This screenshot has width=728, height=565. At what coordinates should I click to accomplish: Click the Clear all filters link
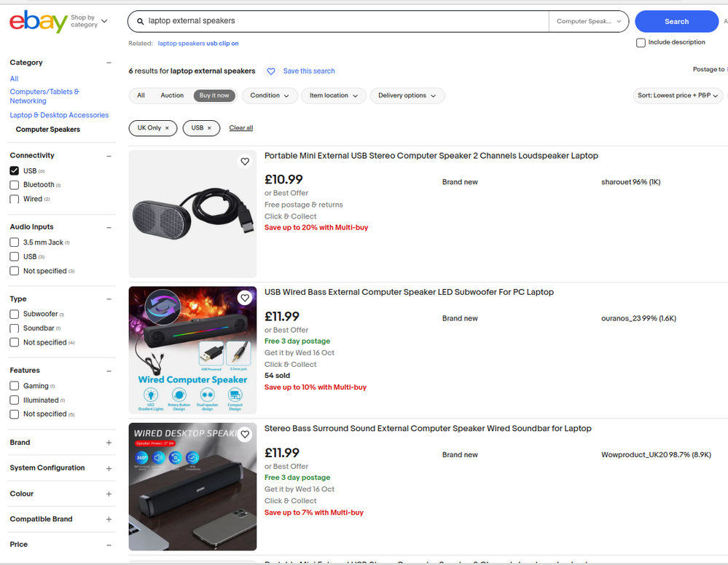click(240, 127)
